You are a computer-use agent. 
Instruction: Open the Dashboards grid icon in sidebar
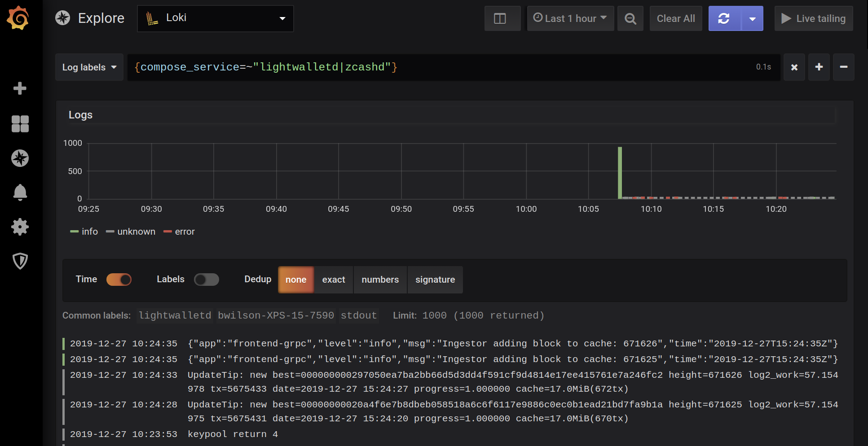click(x=20, y=124)
